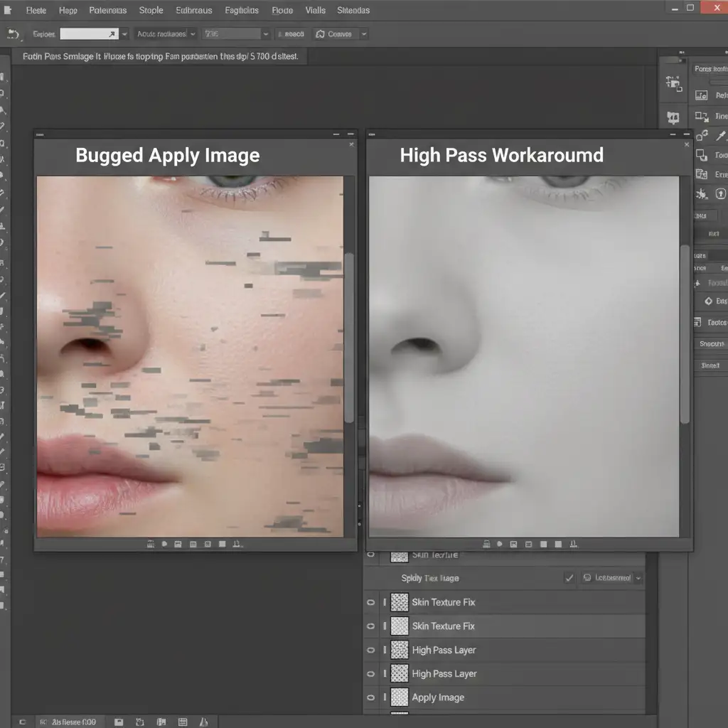
Task: Open the Aouts raotkages dropdown
Action: 166,34
